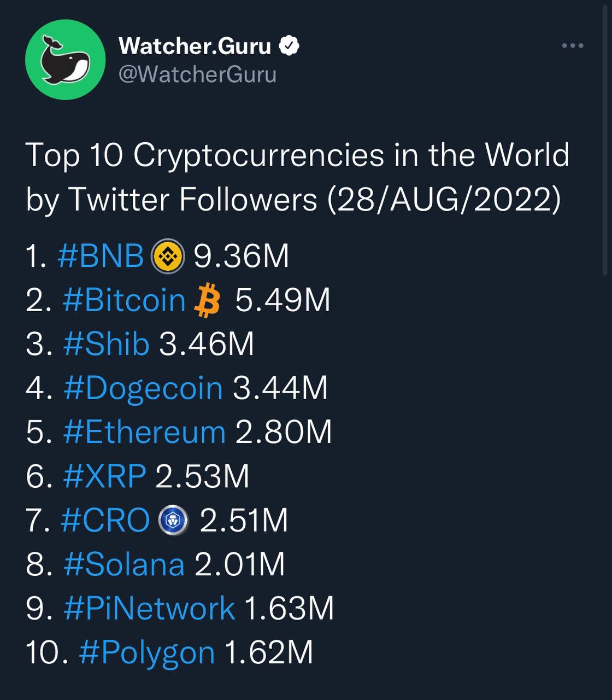Viewport: 612px width, 700px height.
Task: Click the verified badge next to Watcher.Guru
Action: pyautogui.click(x=289, y=46)
